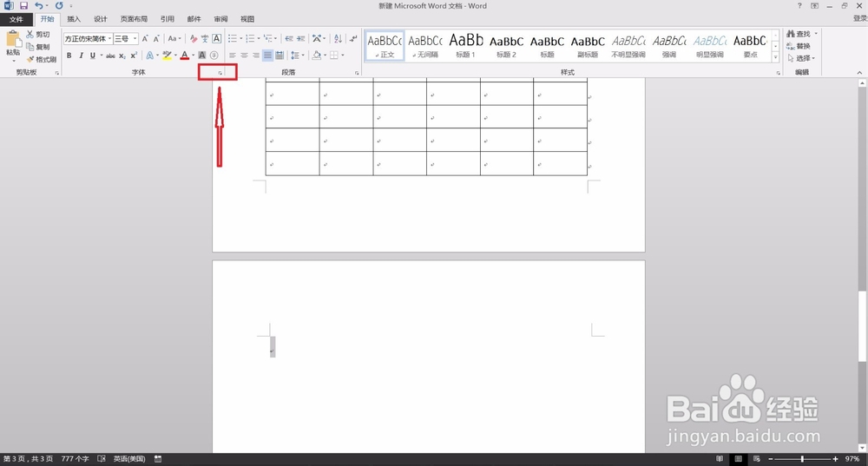Open the font name dropdown (方正仿宋简体)
Screen dimensions: 868x466
109,39
